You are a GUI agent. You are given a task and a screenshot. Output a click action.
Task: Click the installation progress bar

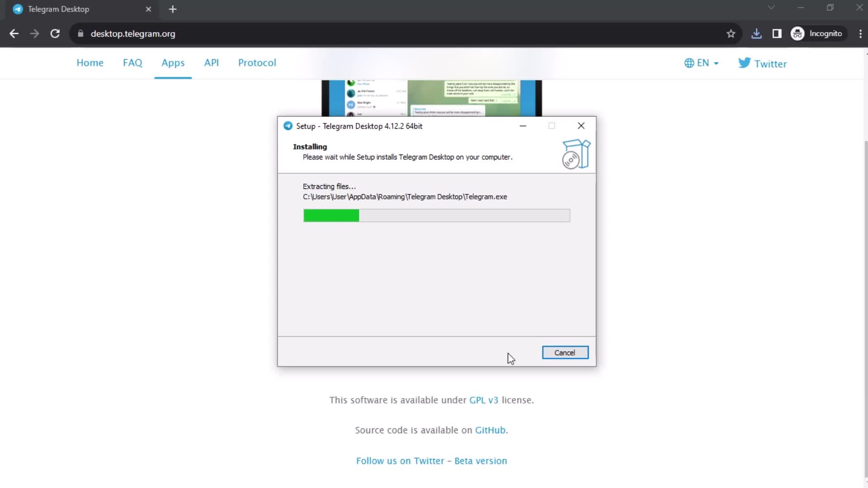[x=436, y=215]
